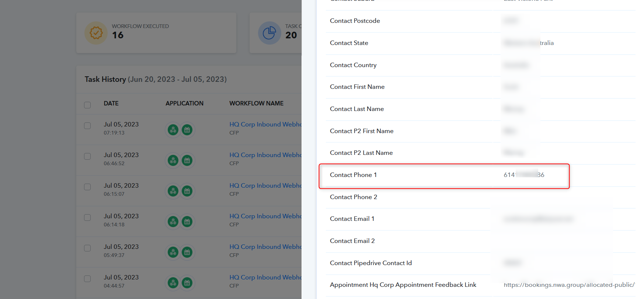Click the Contact Email 1 label
The height and width of the screenshot is (299, 644).
point(352,219)
